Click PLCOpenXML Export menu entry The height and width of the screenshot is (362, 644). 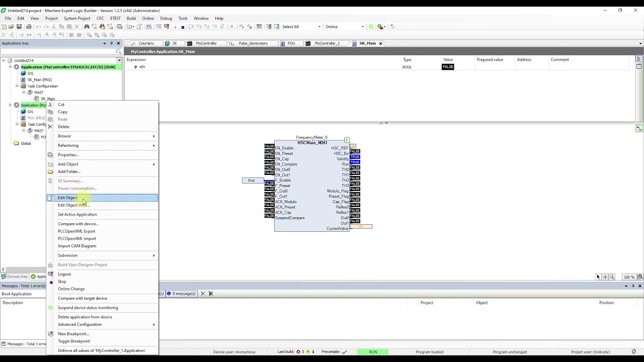click(103, 231)
